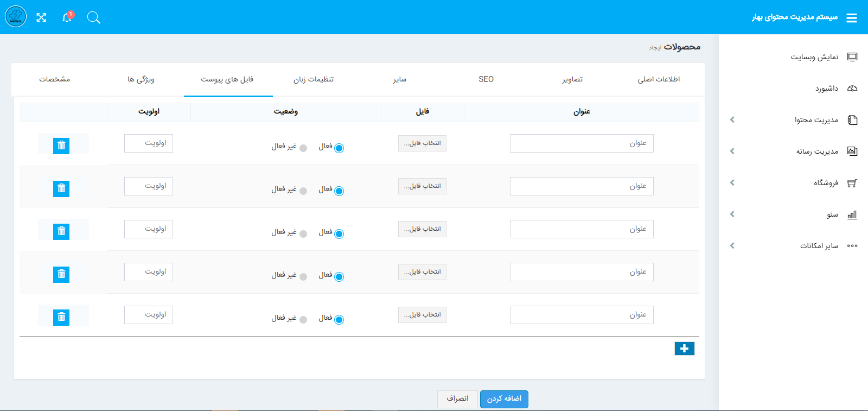Select فعال radio in the second row
This screenshot has width=868, height=411.
tap(339, 191)
